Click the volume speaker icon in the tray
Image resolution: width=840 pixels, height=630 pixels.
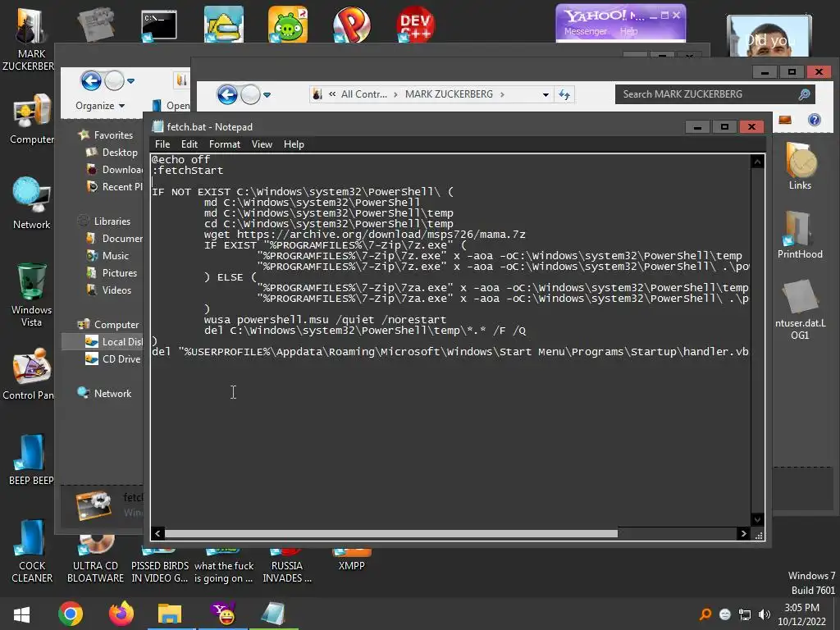point(765,614)
